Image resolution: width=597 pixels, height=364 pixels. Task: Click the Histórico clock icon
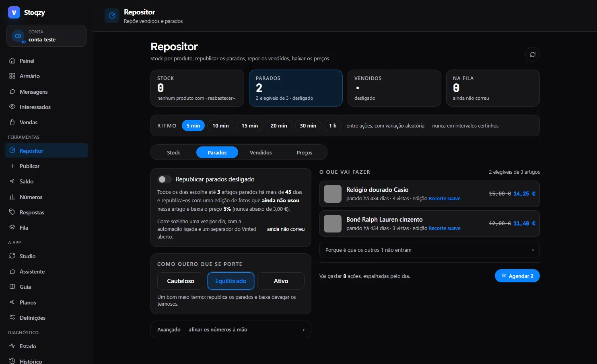point(12,361)
